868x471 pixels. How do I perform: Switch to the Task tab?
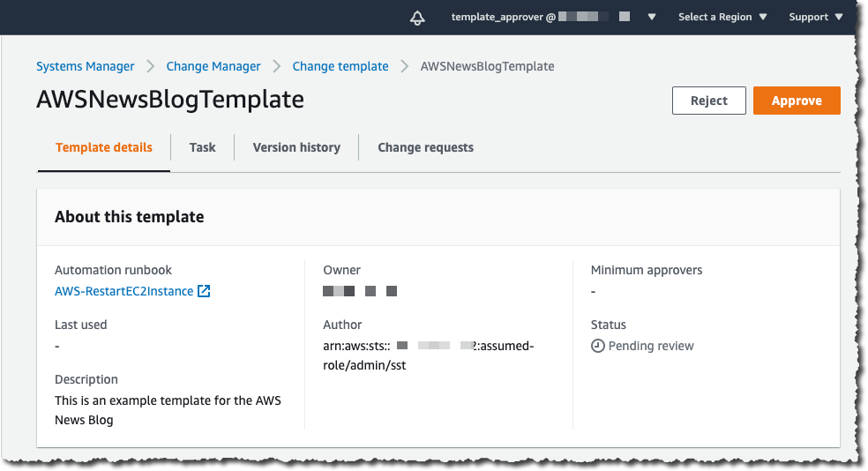coord(203,148)
